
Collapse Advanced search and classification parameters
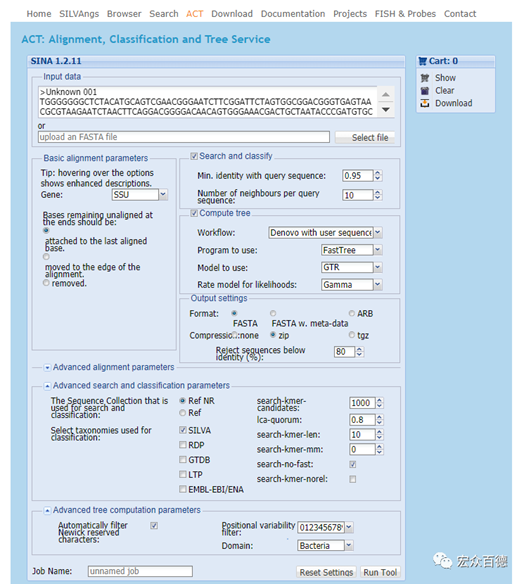coord(47,386)
